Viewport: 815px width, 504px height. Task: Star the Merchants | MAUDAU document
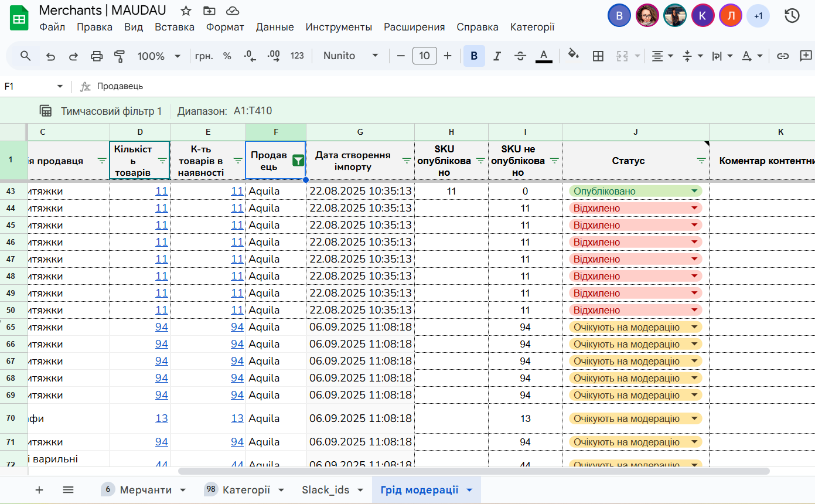(186, 11)
